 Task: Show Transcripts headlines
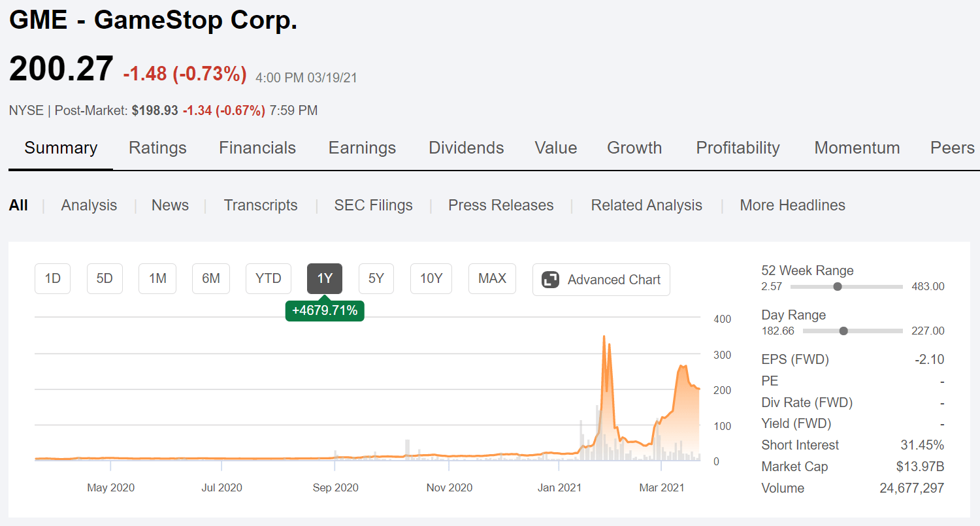click(261, 205)
